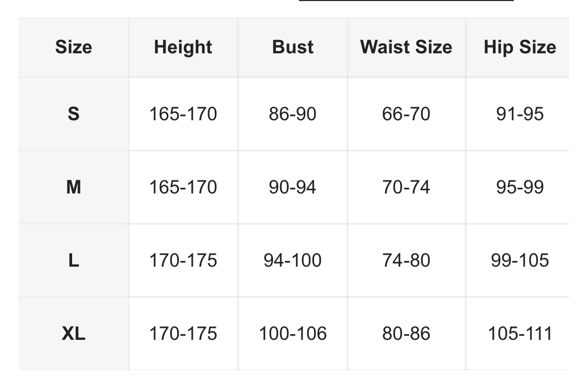Click the height value for size S
Screen dimensions: 588x377
coord(183,113)
